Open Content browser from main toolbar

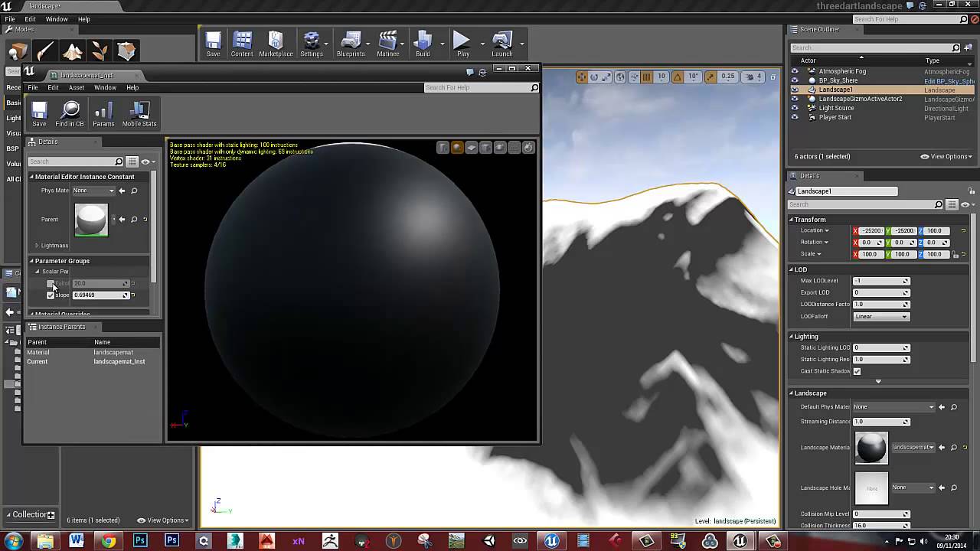click(242, 44)
